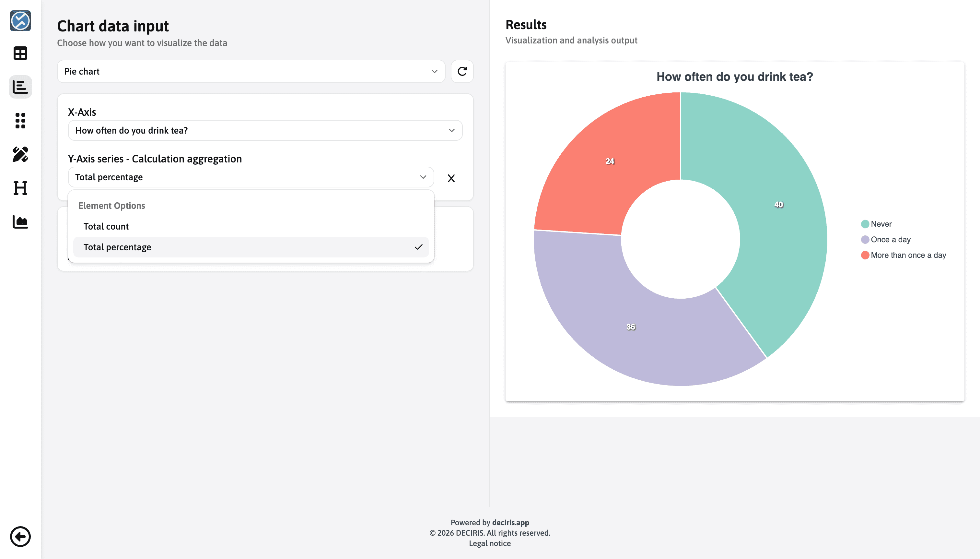980x559 pixels.
Task: Select the bar chart sidebar icon
Action: click(20, 87)
